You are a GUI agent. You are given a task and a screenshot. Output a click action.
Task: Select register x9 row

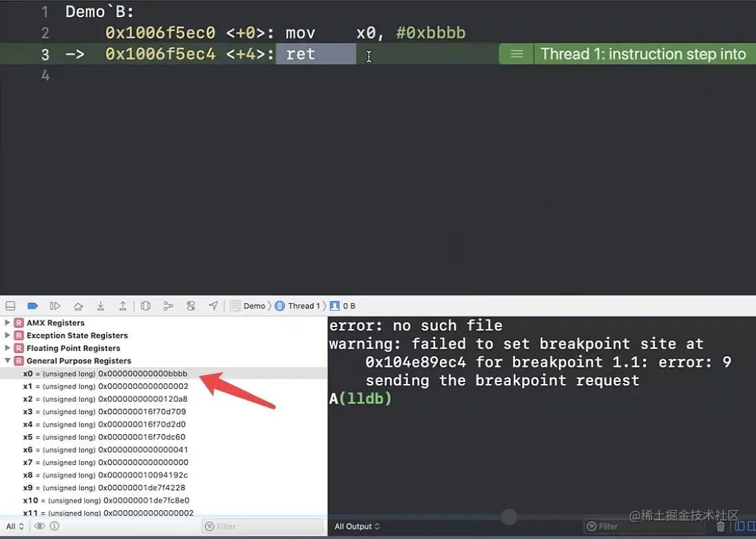click(163, 488)
